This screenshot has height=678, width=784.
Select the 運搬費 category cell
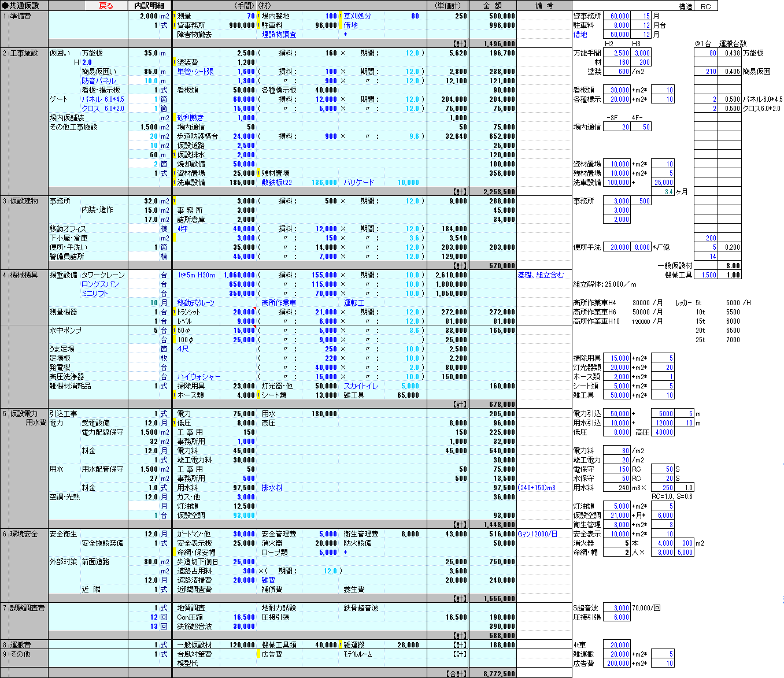(x=21, y=645)
